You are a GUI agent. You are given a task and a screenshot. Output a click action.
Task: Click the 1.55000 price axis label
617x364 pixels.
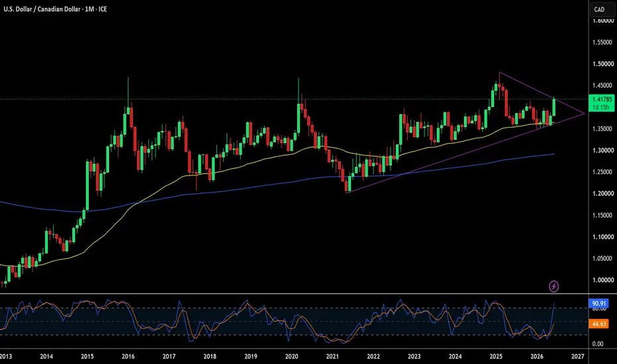click(x=603, y=42)
